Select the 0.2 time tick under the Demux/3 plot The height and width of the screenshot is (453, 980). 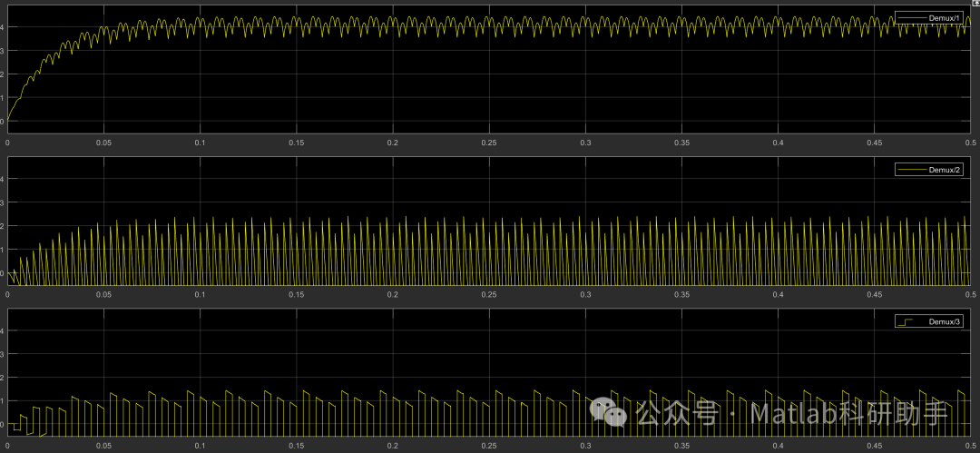click(x=393, y=446)
